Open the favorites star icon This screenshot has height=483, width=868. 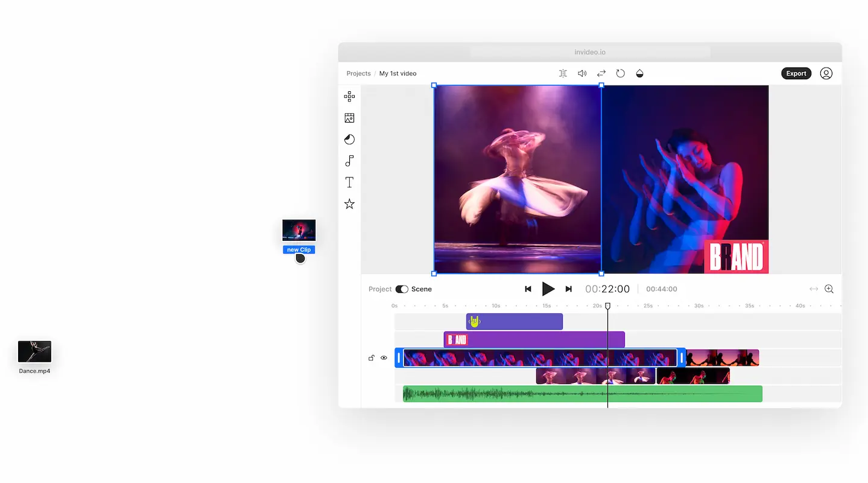point(349,204)
